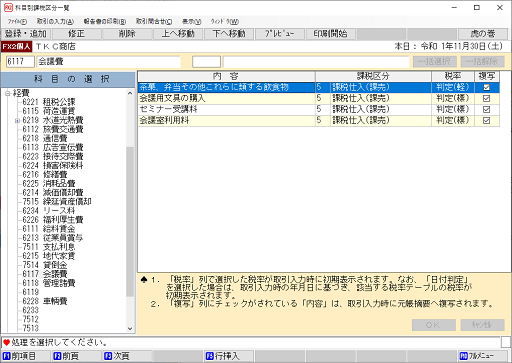Click the 前項目 function key button
The height and width of the screenshot is (363, 512).
(x=26, y=356)
